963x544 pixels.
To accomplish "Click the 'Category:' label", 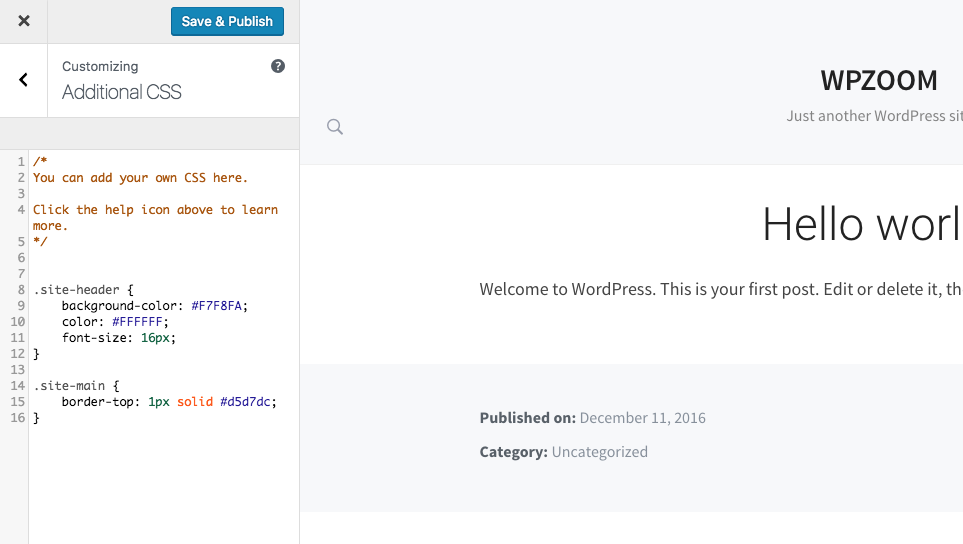I will click(513, 452).
